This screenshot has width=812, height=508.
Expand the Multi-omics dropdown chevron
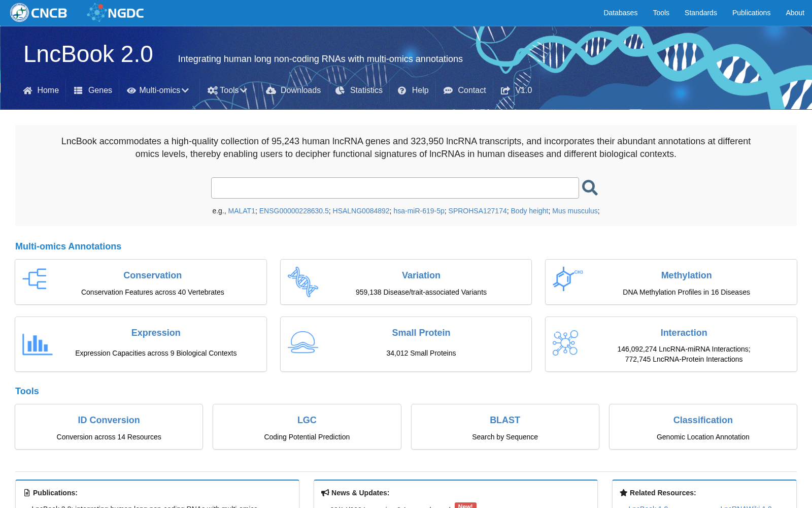[185, 90]
